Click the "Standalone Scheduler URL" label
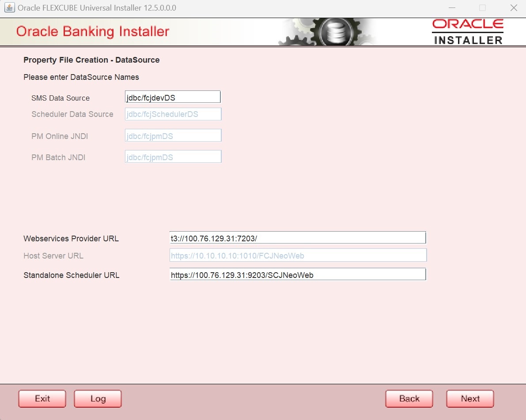 click(x=72, y=275)
